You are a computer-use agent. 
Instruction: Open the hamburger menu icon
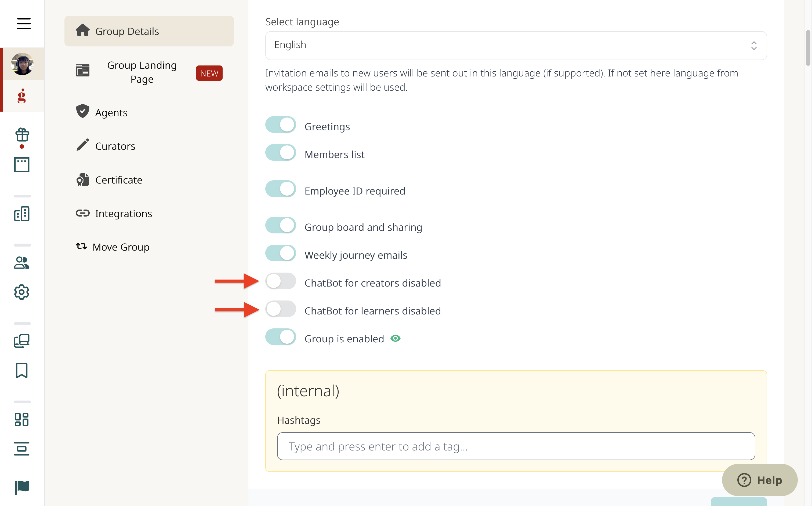coord(24,24)
